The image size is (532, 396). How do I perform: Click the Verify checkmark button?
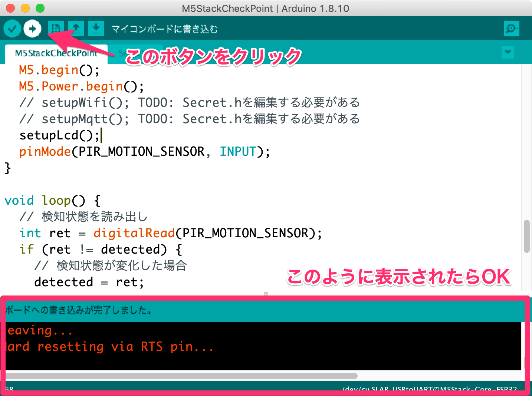pyautogui.click(x=12, y=29)
